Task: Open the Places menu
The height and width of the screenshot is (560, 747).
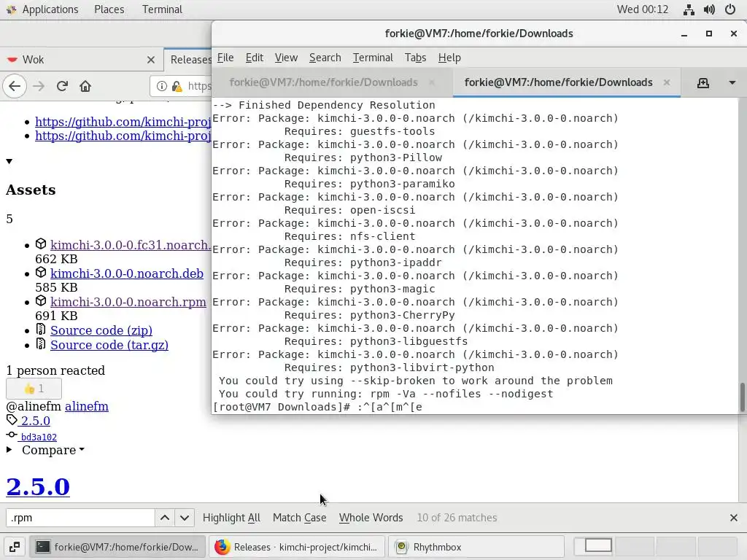Action: (x=109, y=9)
